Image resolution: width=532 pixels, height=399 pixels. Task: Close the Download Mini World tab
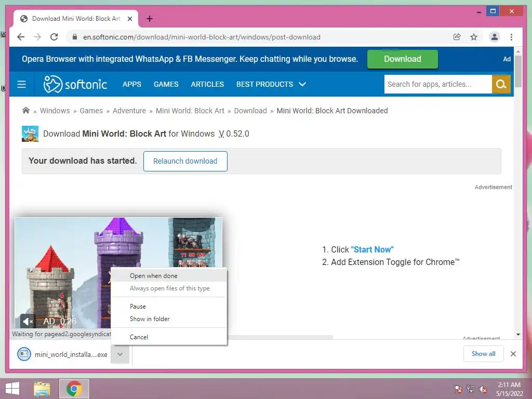(x=129, y=19)
